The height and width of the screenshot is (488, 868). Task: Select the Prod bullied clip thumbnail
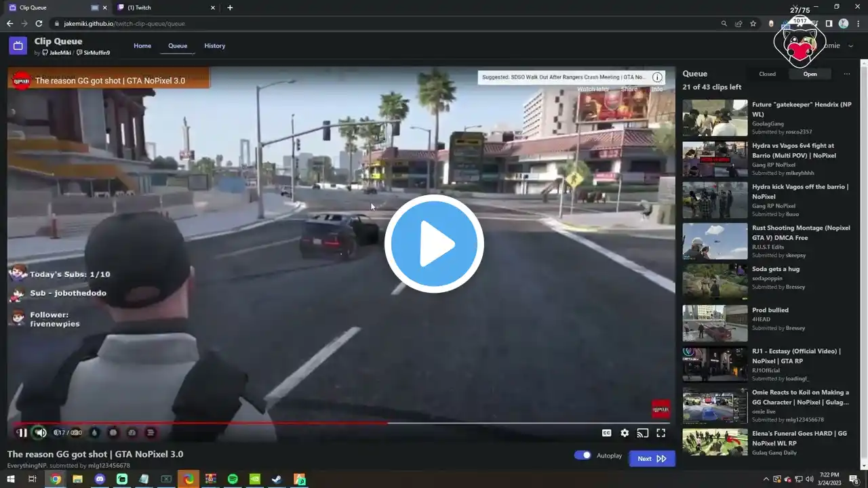click(x=715, y=323)
